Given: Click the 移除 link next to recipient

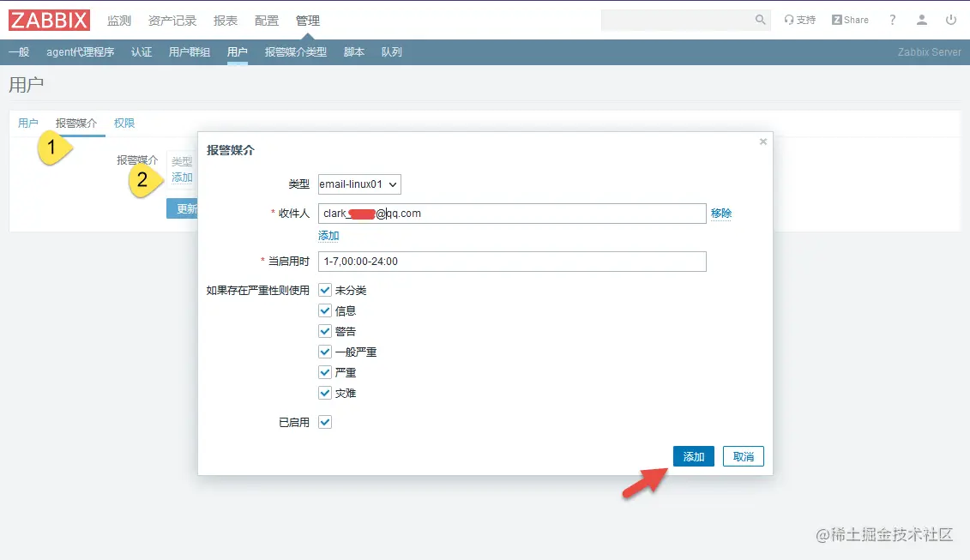Looking at the screenshot, I should click(721, 213).
